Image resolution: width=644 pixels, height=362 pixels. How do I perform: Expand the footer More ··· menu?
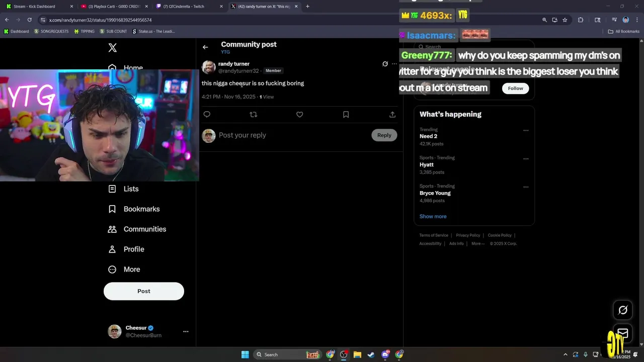click(478, 244)
